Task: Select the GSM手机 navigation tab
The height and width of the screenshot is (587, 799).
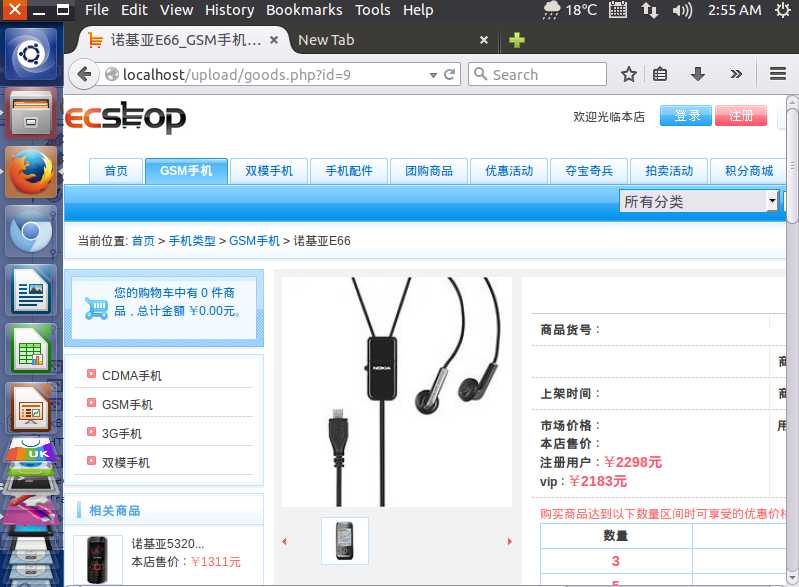Action: click(x=186, y=171)
